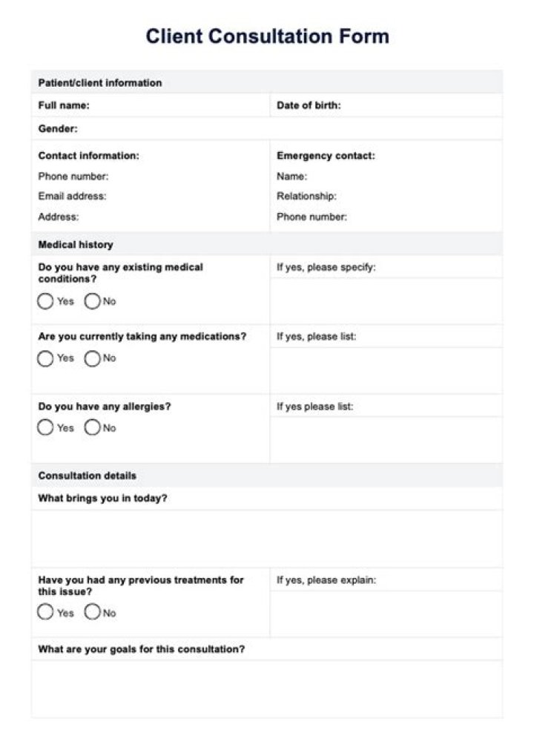Screen dimensions: 534x756
Task: Pick Yes for previous treatments
Action: (x=45, y=613)
